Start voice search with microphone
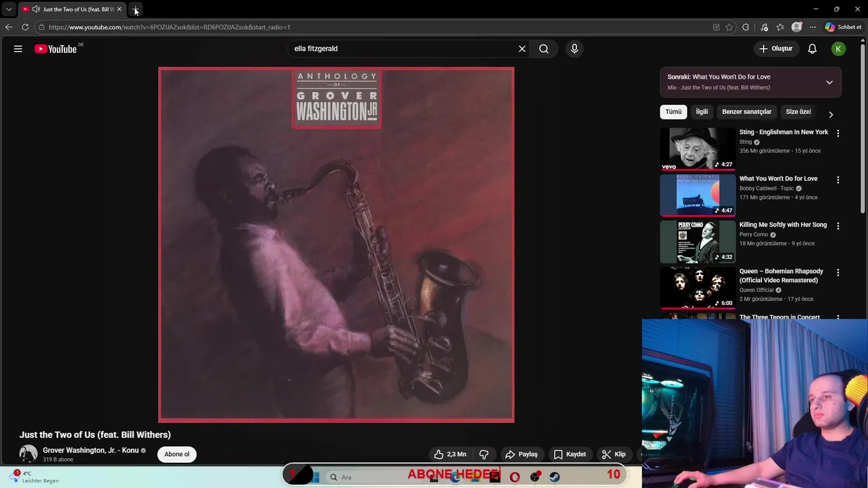868x488 pixels. coord(574,49)
